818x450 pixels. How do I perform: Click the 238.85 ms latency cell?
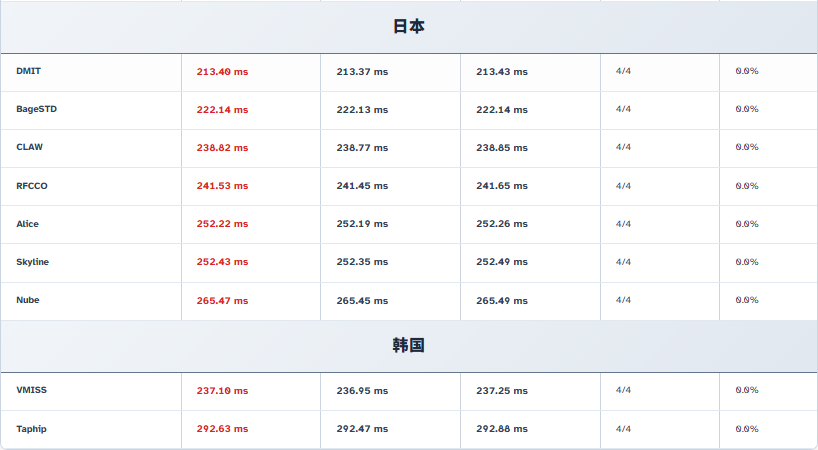[x=502, y=147]
